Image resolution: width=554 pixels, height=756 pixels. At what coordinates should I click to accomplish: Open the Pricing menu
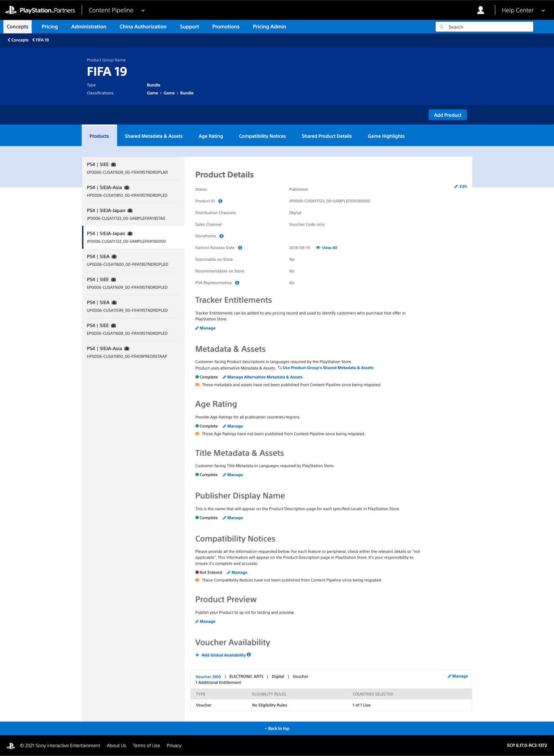point(50,27)
